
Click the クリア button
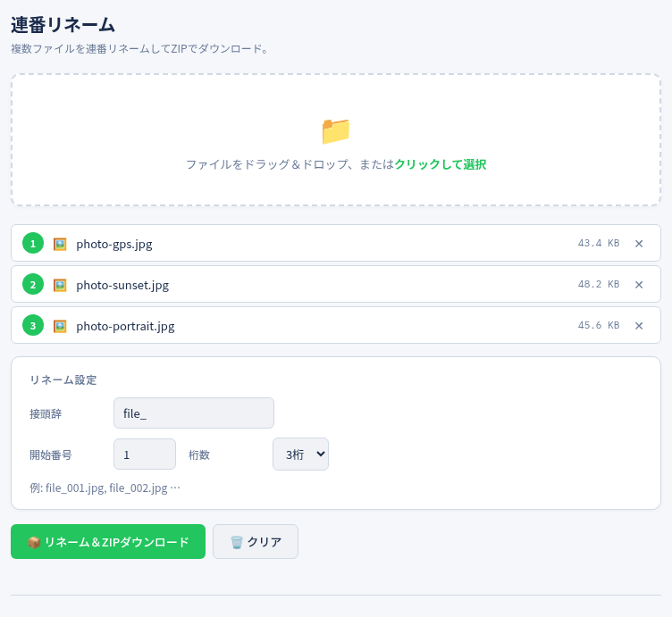pos(256,542)
